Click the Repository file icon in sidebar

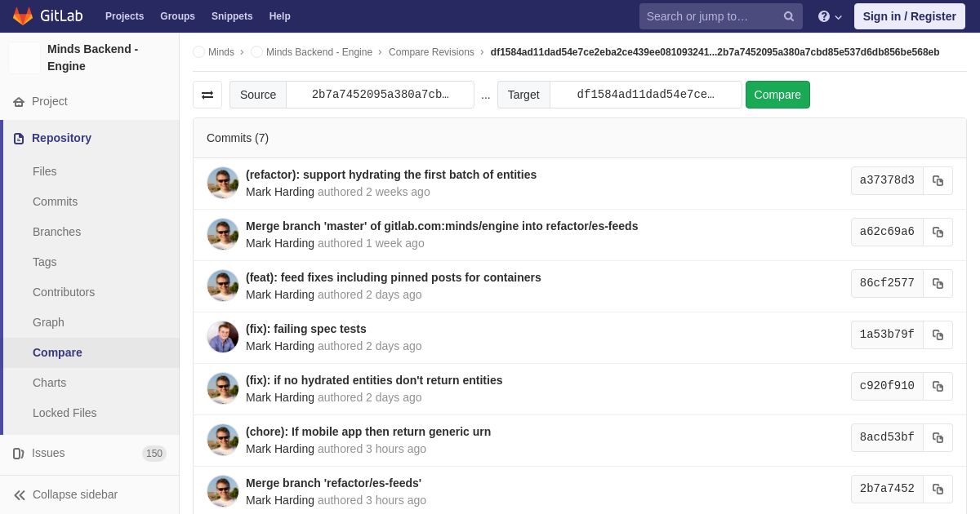(19, 139)
